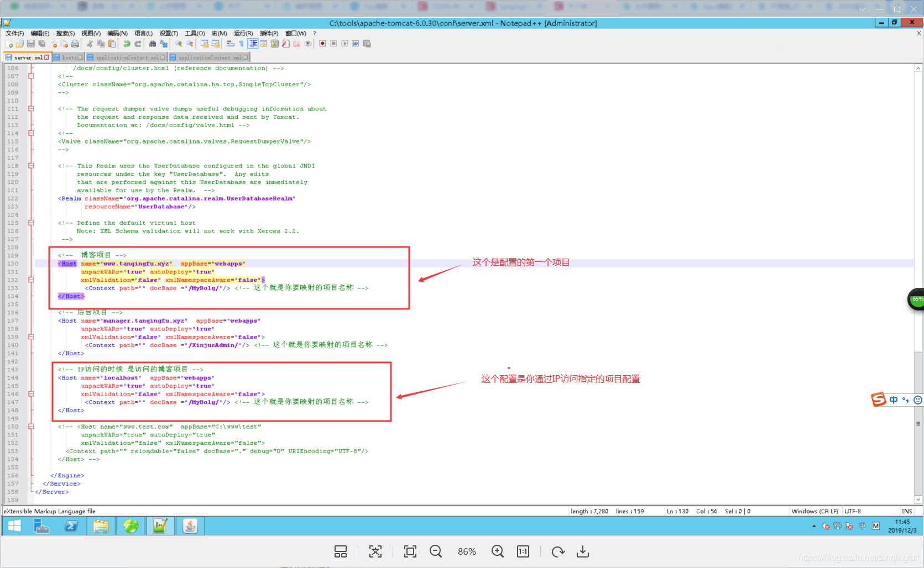Click the Paste toolbar icon

[x=112, y=44]
